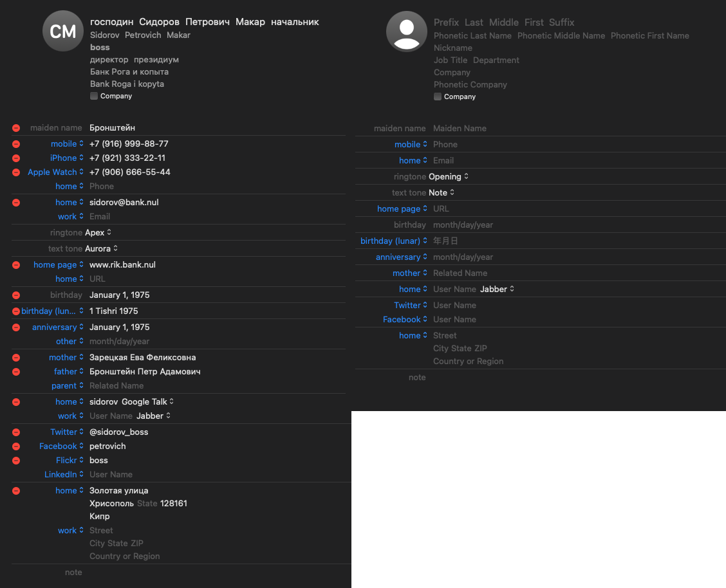Toggle Company checkbox on the Сидоров card
The image size is (726, 588).
point(94,96)
